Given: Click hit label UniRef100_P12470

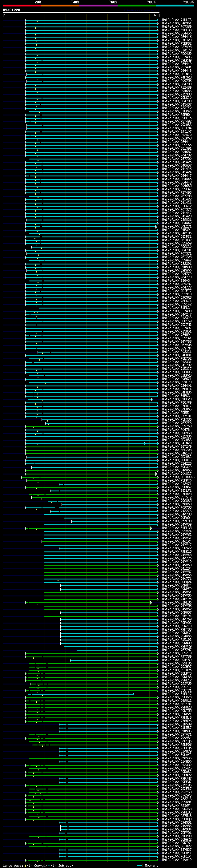Looking at the screenshot, I should click(177, 135).
